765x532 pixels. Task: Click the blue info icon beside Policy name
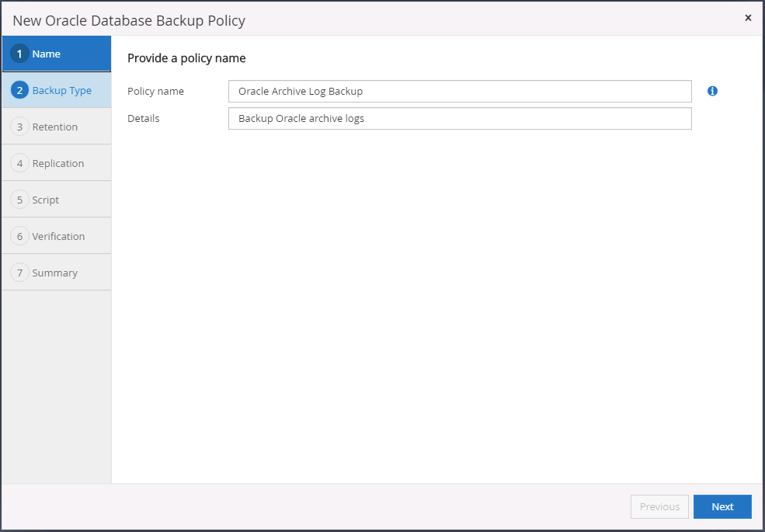[712, 91]
